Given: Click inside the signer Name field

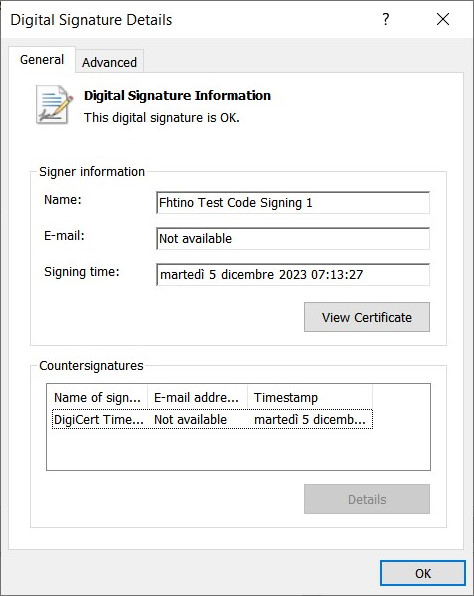Looking at the screenshot, I should [x=293, y=203].
